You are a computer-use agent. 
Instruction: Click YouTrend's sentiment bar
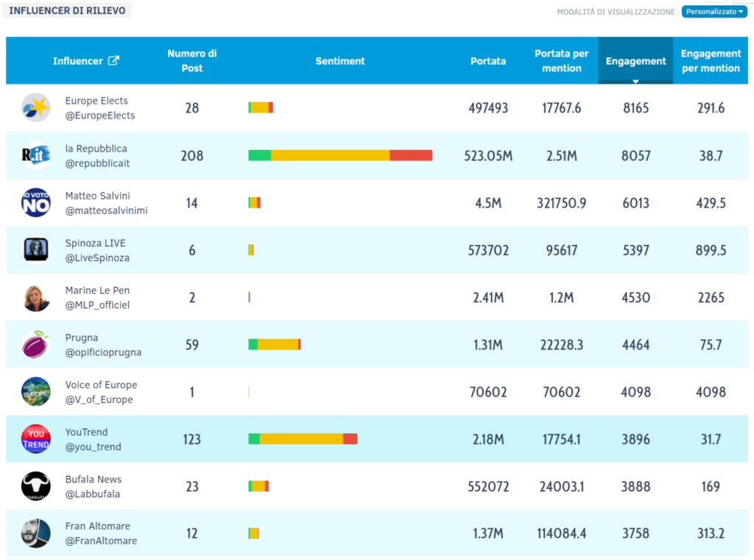pyautogui.click(x=303, y=439)
